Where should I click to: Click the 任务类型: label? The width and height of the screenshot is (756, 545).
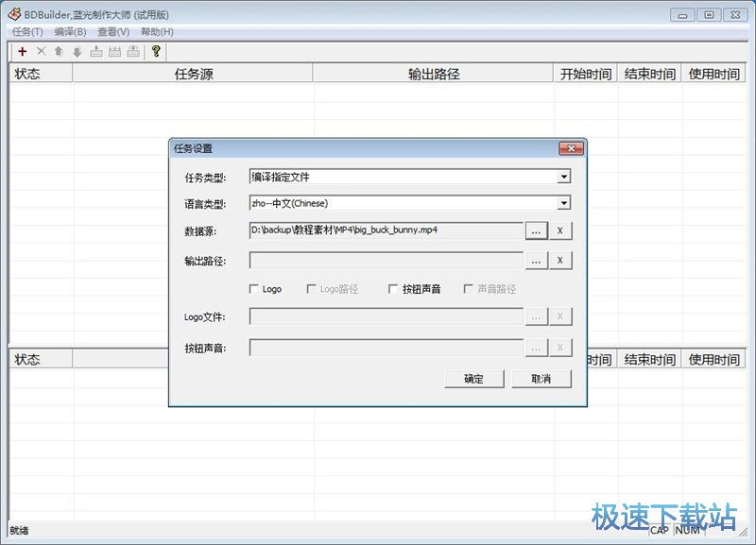coord(205,178)
